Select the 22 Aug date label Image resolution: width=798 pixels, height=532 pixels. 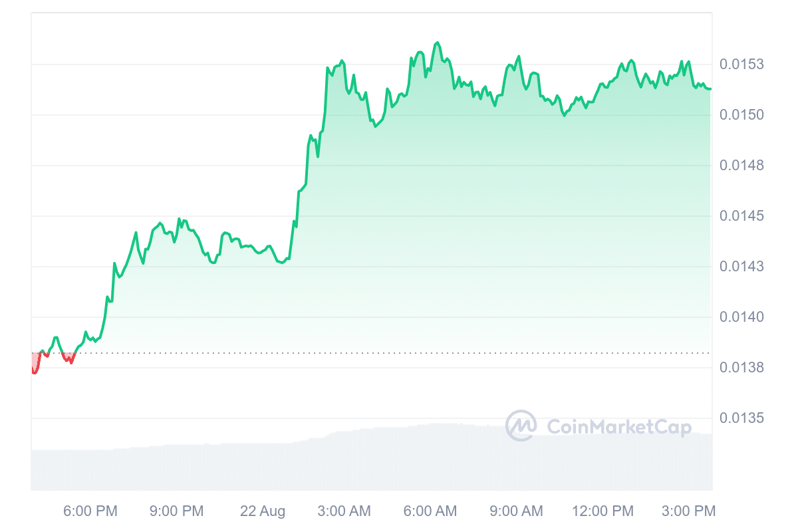pyautogui.click(x=263, y=511)
